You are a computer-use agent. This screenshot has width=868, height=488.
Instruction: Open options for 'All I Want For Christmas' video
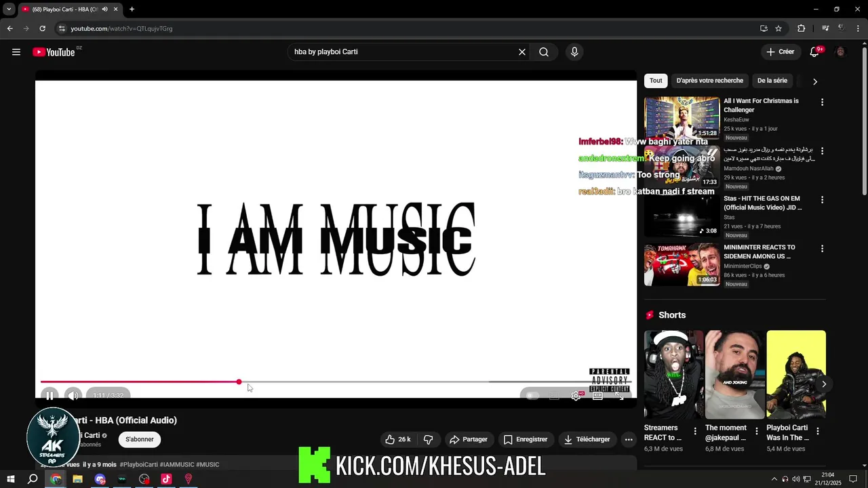[x=822, y=102]
